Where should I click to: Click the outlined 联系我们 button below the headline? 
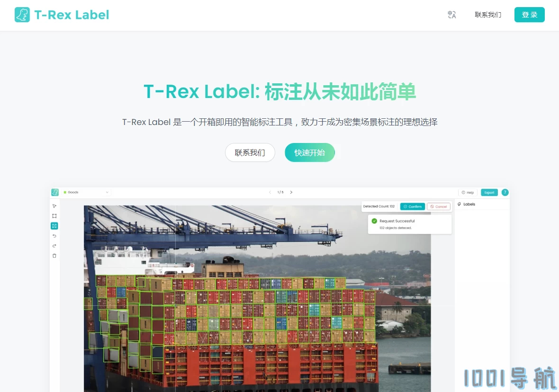coord(250,152)
